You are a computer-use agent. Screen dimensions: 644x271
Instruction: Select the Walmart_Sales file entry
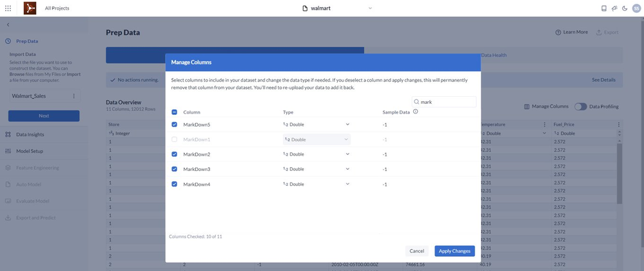pyautogui.click(x=44, y=95)
